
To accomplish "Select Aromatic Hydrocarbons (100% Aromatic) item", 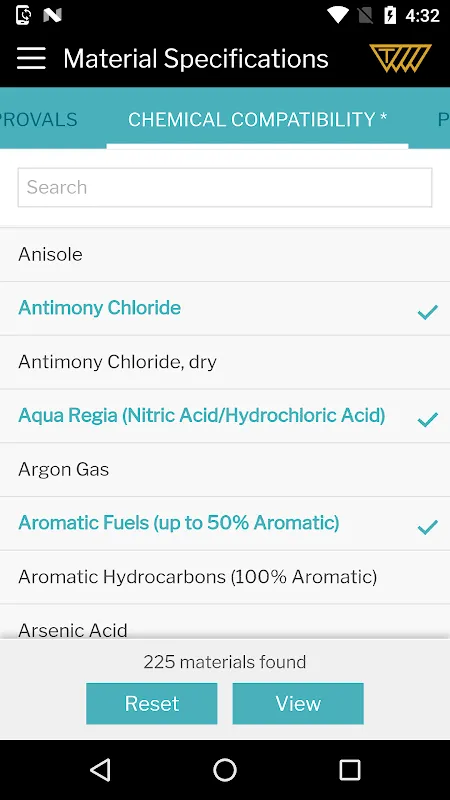I will [x=225, y=577].
